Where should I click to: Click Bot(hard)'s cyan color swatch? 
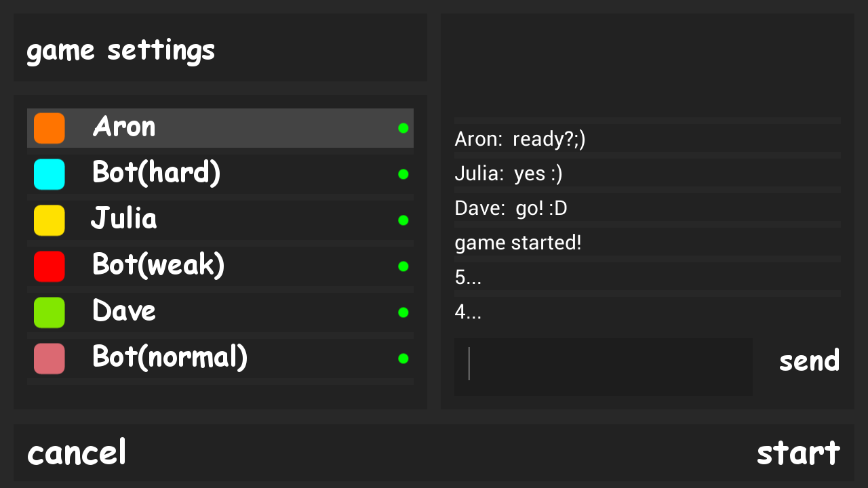click(50, 174)
